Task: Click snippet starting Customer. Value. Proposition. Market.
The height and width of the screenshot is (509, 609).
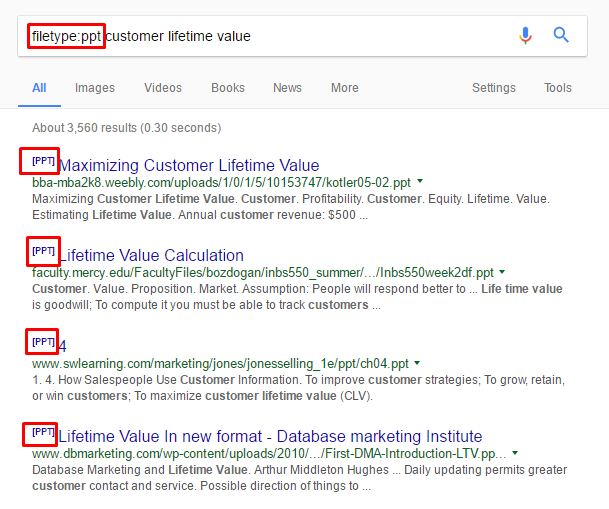Action: (x=297, y=297)
